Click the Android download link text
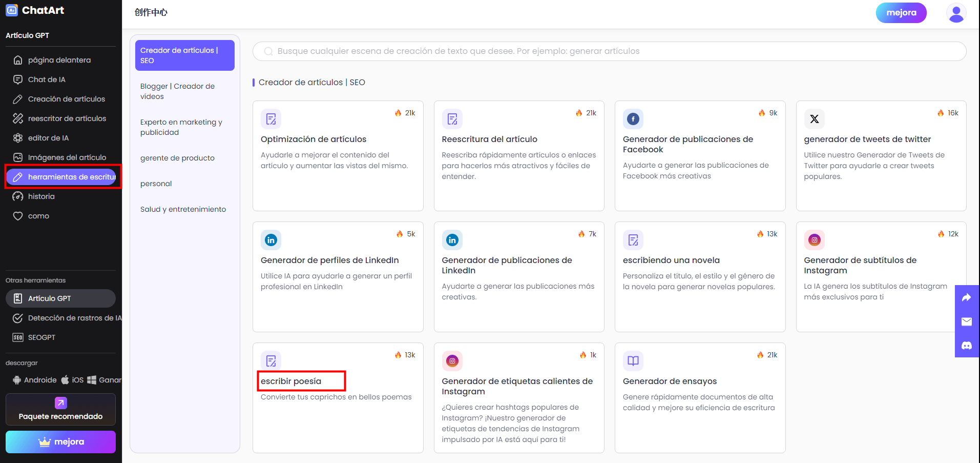This screenshot has width=980, height=463. 40,380
